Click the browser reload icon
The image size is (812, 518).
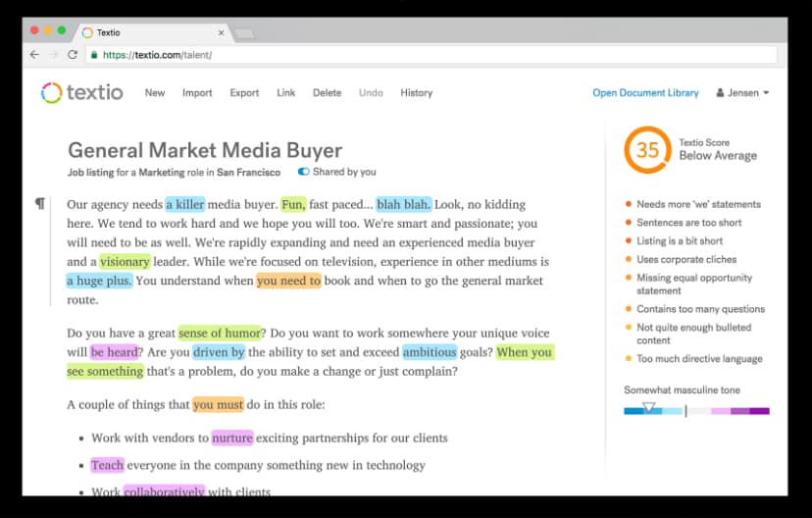[x=73, y=55]
